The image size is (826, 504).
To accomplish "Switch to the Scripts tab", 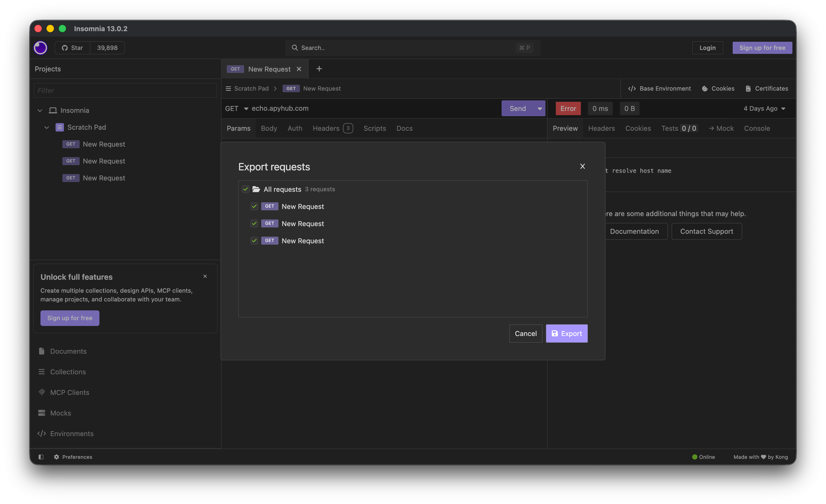I will click(375, 129).
